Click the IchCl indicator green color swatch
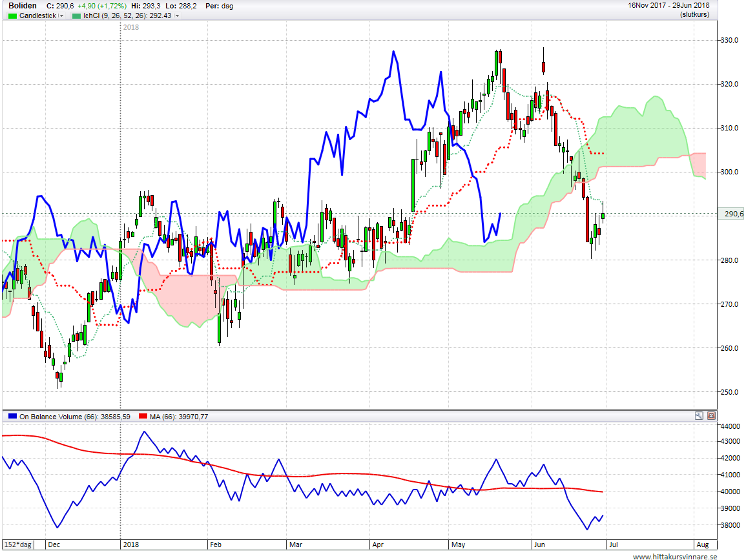Viewport: 746px width, 560px height. [76, 16]
